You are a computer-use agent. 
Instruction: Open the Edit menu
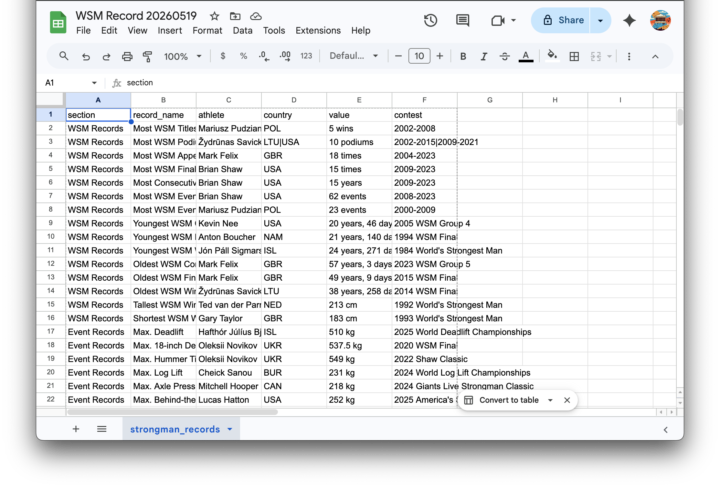(x=109, y=31)
